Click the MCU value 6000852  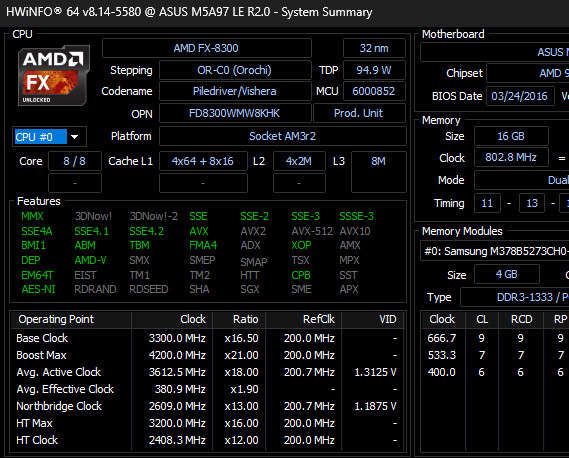(374, 91)
